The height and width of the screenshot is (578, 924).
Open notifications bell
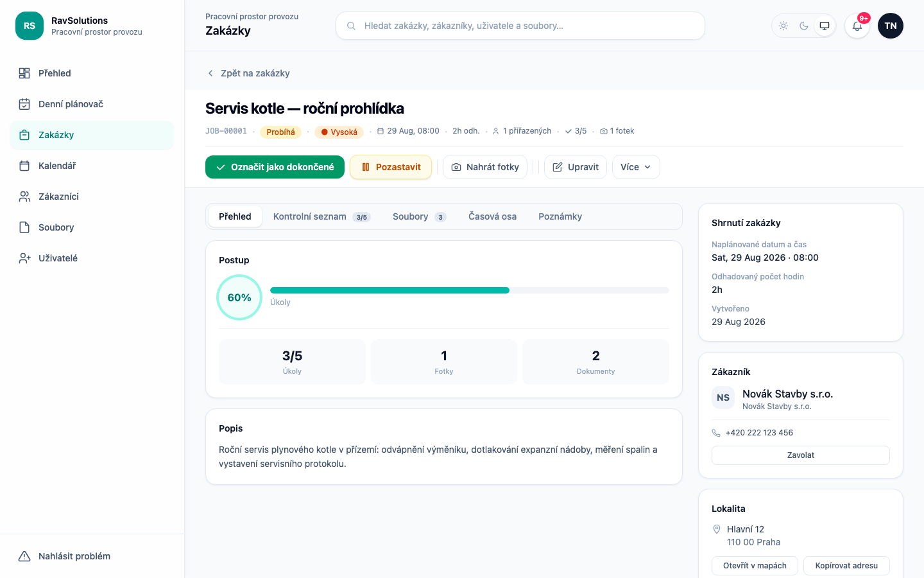(x=857, y=26)
